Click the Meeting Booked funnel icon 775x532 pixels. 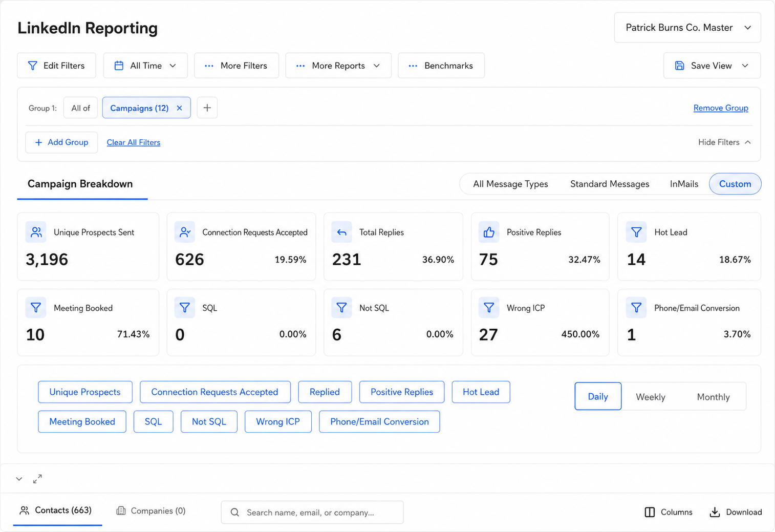36,308
